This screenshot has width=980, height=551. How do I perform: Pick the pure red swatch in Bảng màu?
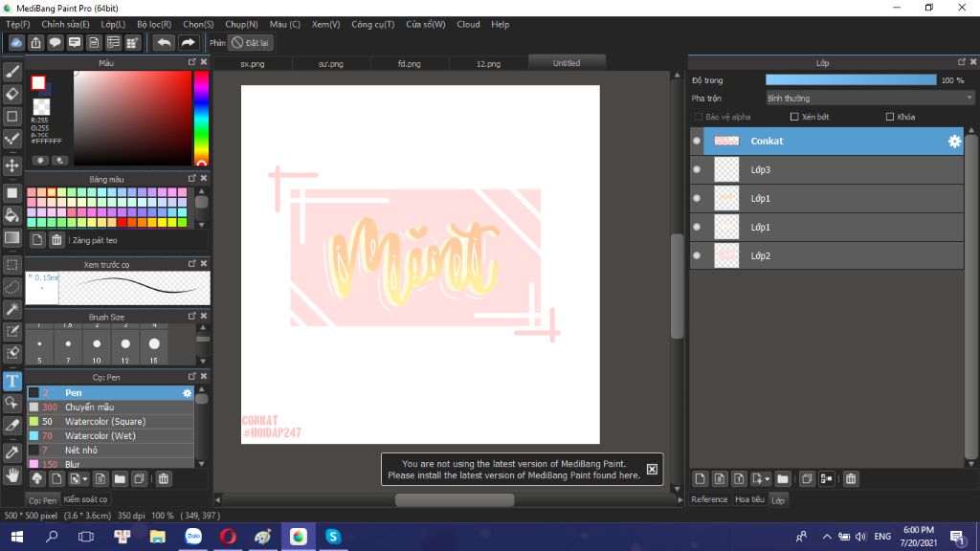pyautogui.click(x=122, y=222)
